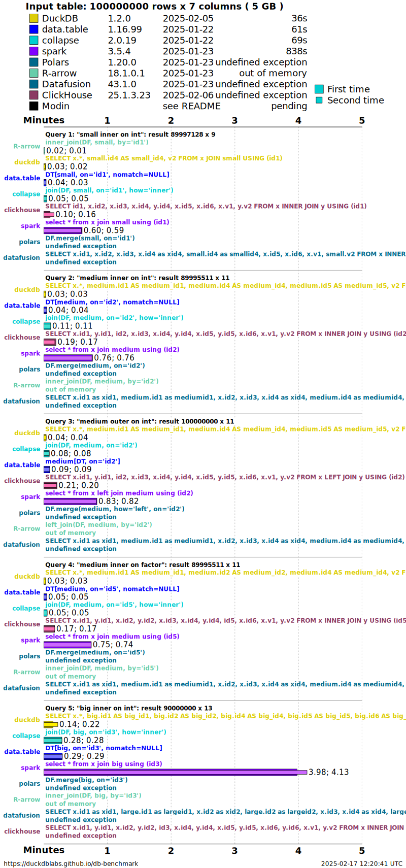The image size is (406, 868).
Task: Click the Polars legend swatch
Action: (x=33, y=62)
